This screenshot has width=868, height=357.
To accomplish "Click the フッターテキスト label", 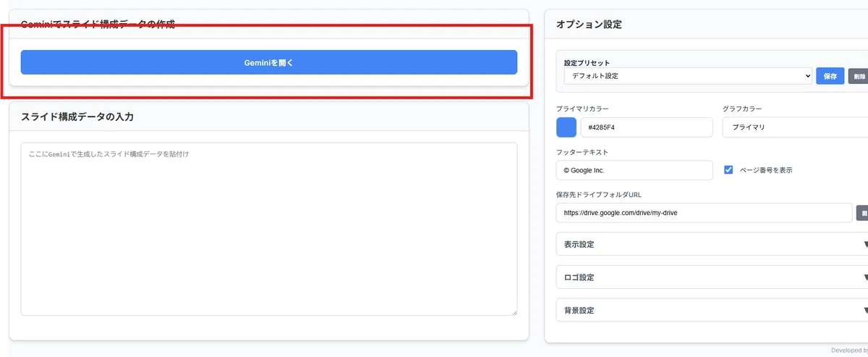I will [x=582, y=152].
